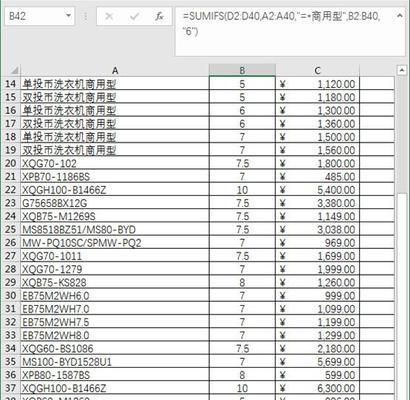Select cell B22 containing 10
This screenshot has height=400, width=410.
[242, 190]
